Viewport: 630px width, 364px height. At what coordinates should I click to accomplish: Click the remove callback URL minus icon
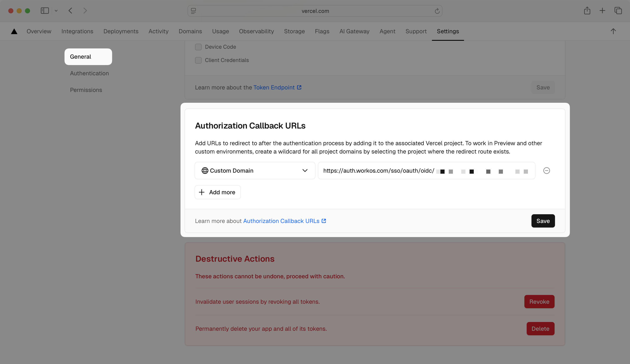click(546, 171)
